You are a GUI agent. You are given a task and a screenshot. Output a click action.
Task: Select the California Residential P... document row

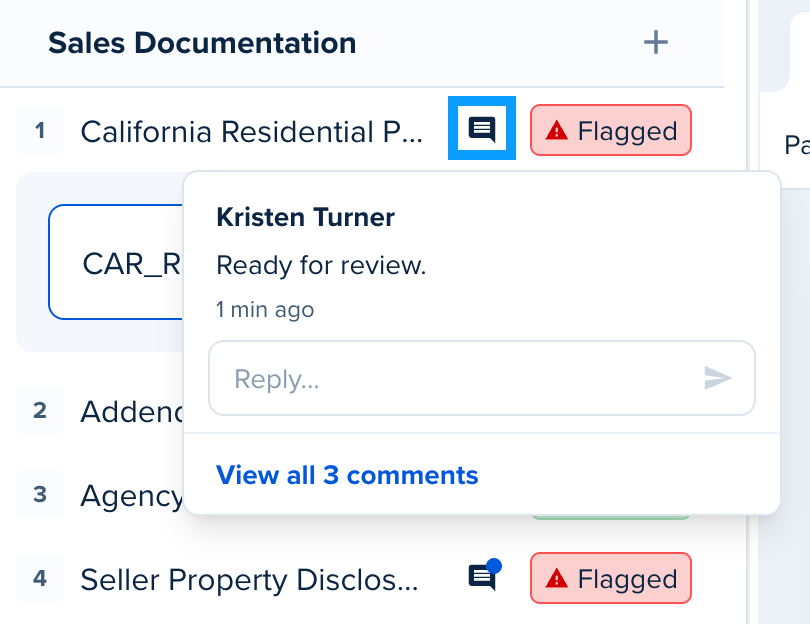click(251, 131)
